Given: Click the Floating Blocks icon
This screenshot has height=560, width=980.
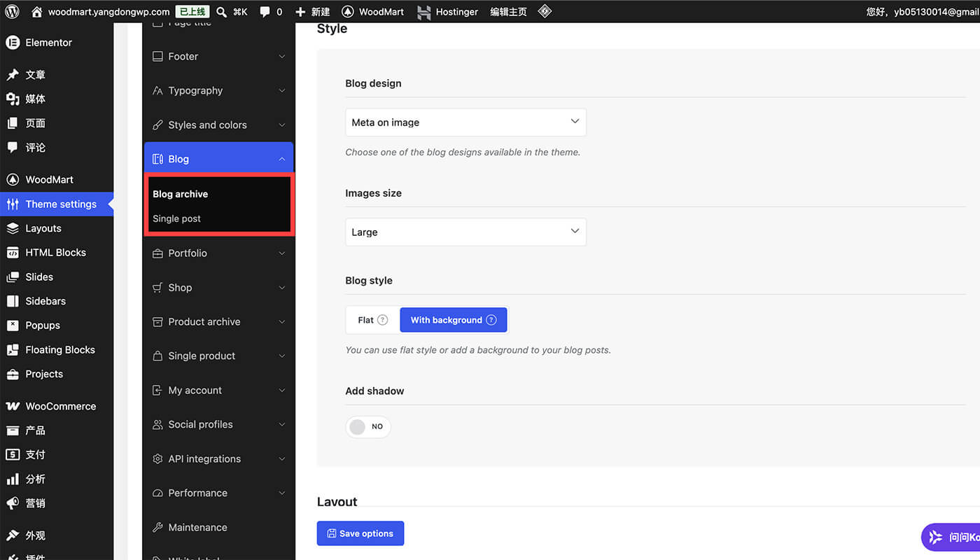Looking at the screenshot, I should (x=13, y=350).
